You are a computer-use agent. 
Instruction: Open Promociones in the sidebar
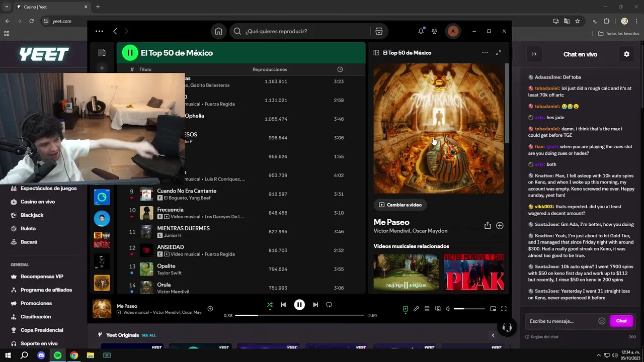click(36, 303)
